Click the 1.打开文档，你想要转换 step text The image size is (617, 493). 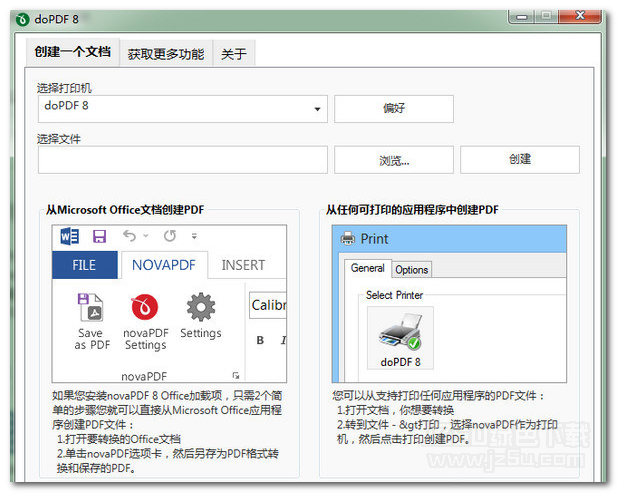[395, 410]
